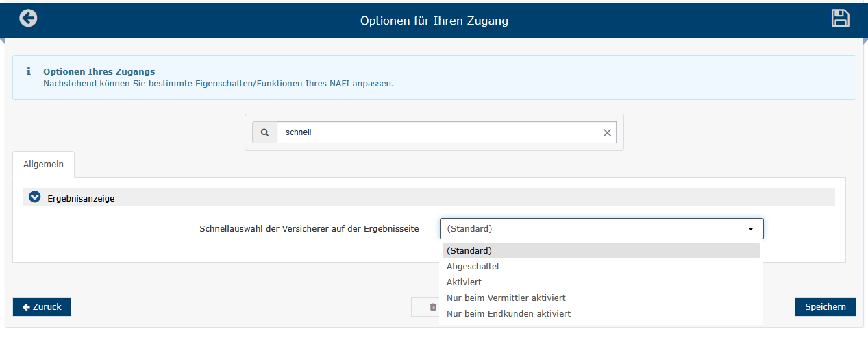Select 'Nur beim Vermittler aktiviert' option

pos(506,298)
